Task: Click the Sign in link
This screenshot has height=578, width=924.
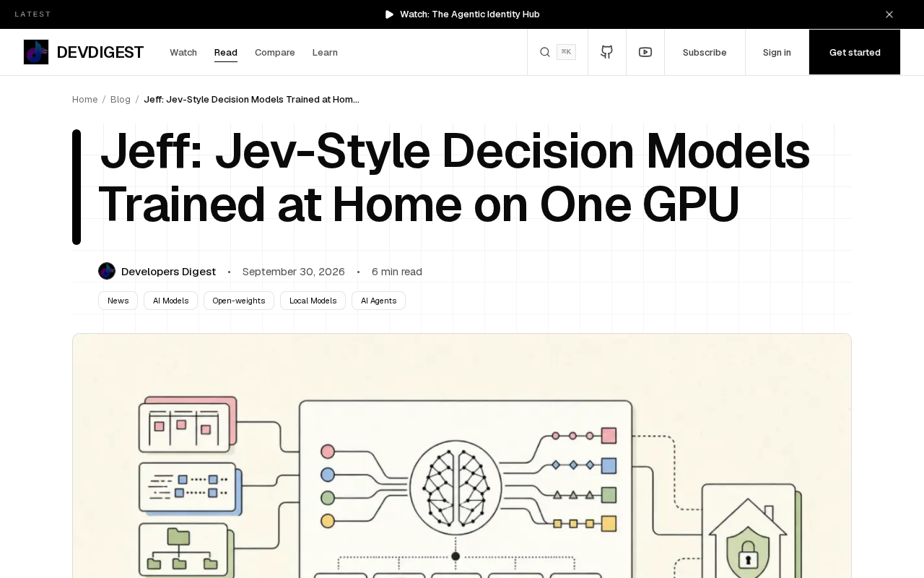Action: pos(777,52)
